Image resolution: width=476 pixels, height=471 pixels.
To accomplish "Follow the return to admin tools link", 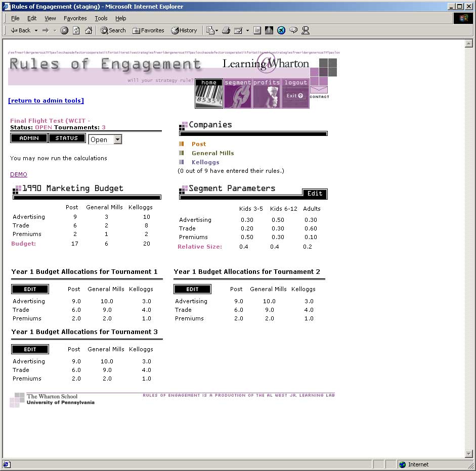I will click(x=46, y=101).
